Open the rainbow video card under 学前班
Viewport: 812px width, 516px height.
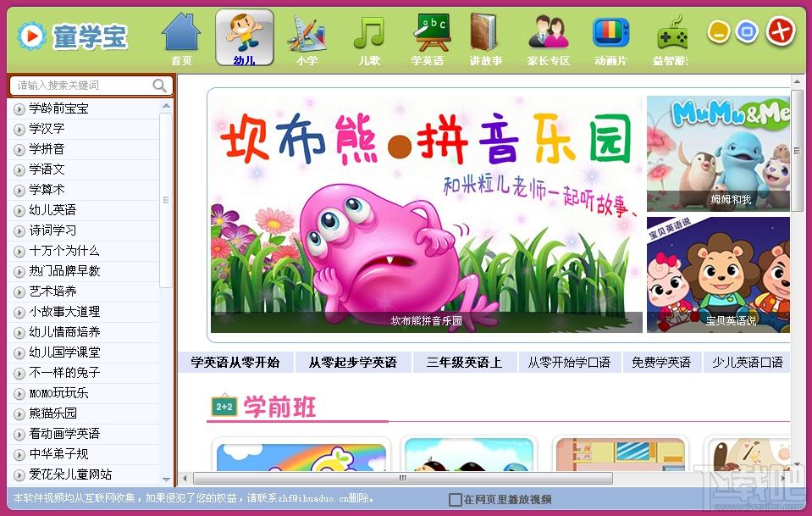(301, 456)
